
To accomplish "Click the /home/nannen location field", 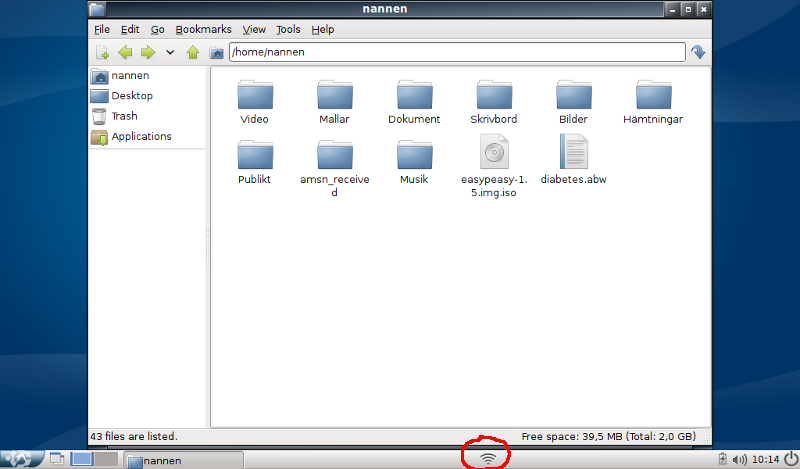I will 457,52.
